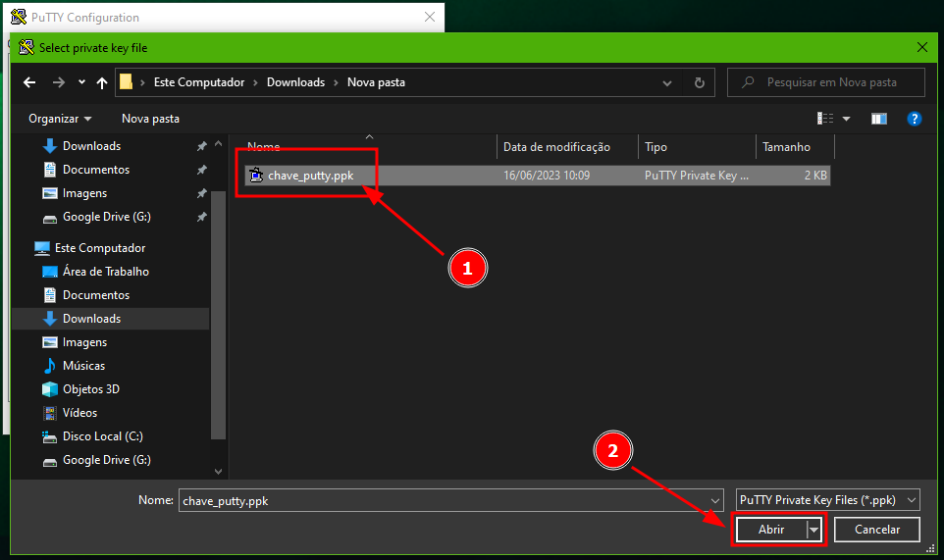The width and height of the screenshot is (944, 560).
Task: Open PuTTY Private Key Files (*.ppk) filter
Action: [x=828, y=500]
